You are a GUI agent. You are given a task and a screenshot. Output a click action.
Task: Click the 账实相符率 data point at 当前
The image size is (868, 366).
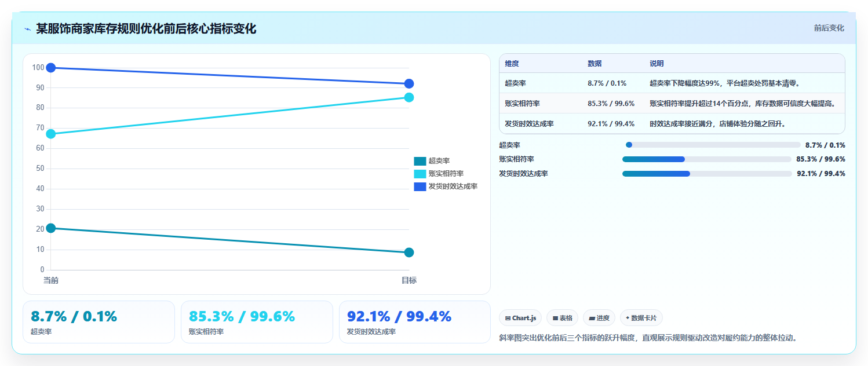click(51, 134)
